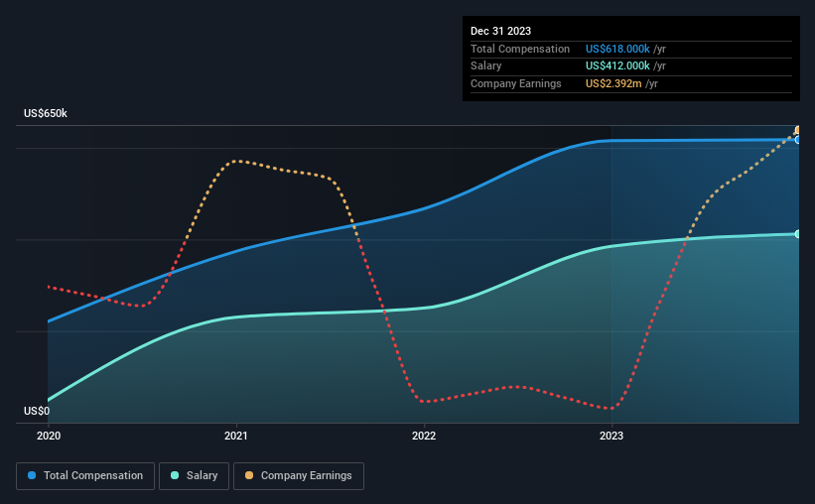Select the 2020 x-axis label
This screenshot has width=815, height=504.
point(49,436)
